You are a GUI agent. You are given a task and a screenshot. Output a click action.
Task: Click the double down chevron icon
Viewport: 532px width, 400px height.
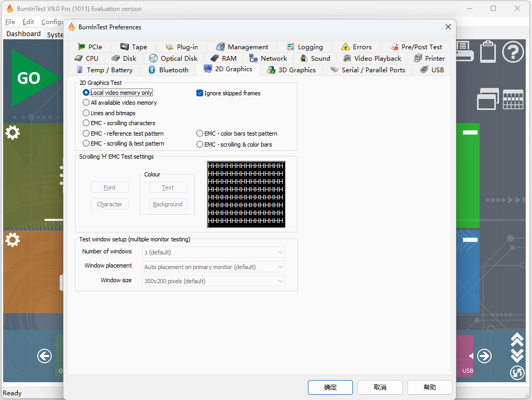pos(517,355)
